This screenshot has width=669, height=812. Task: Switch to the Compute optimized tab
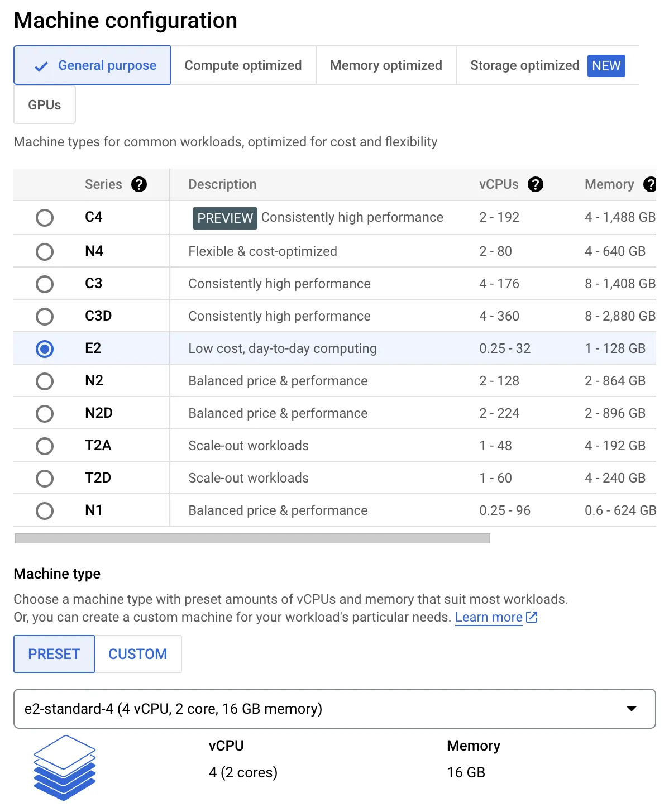(243, 65)
